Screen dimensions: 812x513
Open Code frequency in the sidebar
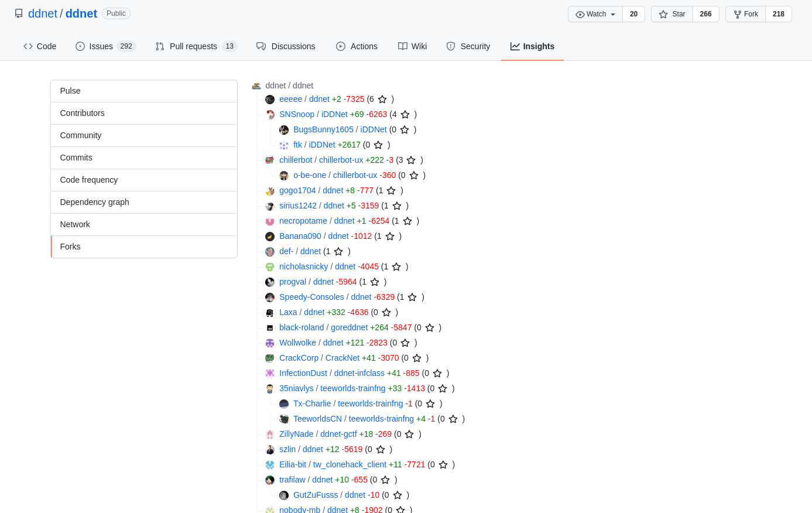point(144,180)
